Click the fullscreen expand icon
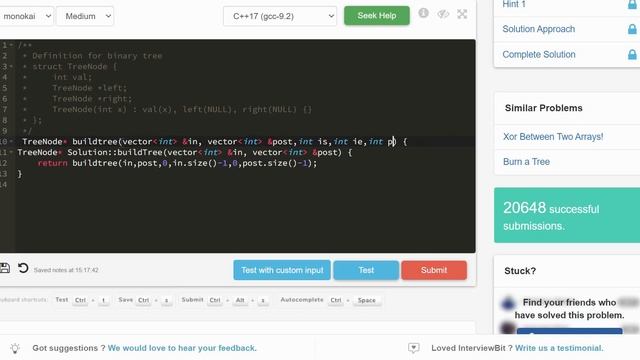This screenshot has width=640, height=360. click(462, 14)
